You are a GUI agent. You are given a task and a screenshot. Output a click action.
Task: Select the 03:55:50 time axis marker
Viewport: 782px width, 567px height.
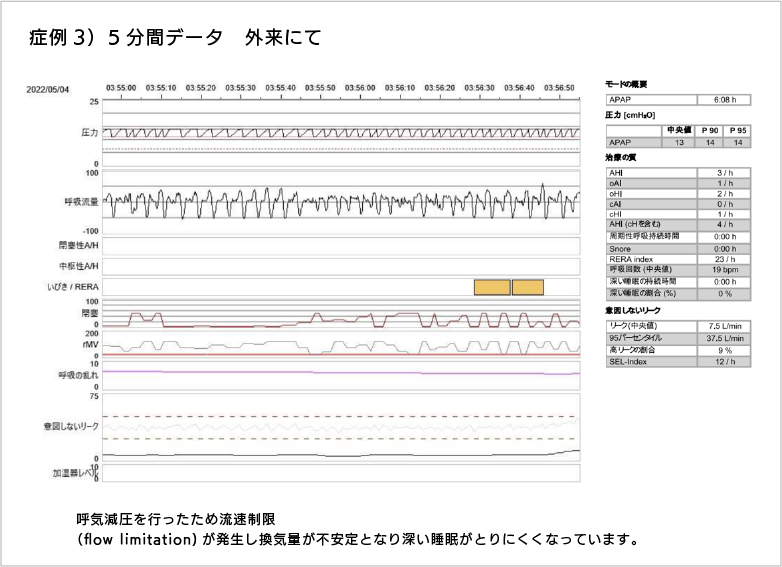click(320, 88)
